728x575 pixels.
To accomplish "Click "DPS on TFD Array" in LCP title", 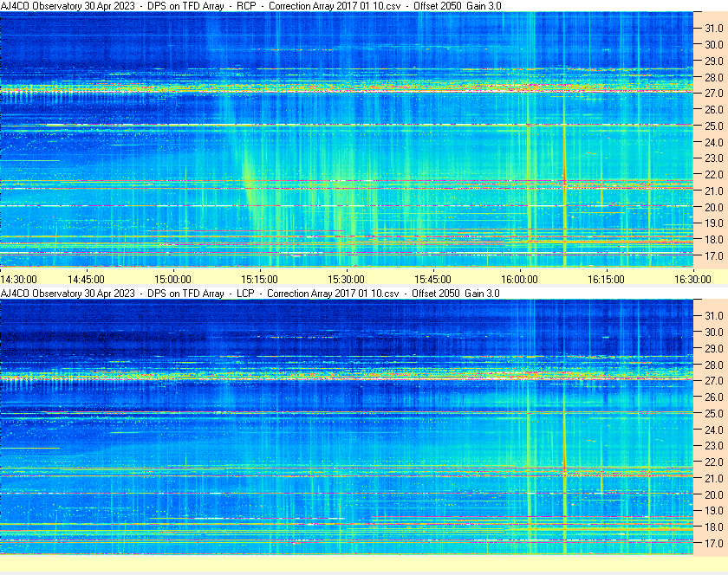I will click(185, 294).
